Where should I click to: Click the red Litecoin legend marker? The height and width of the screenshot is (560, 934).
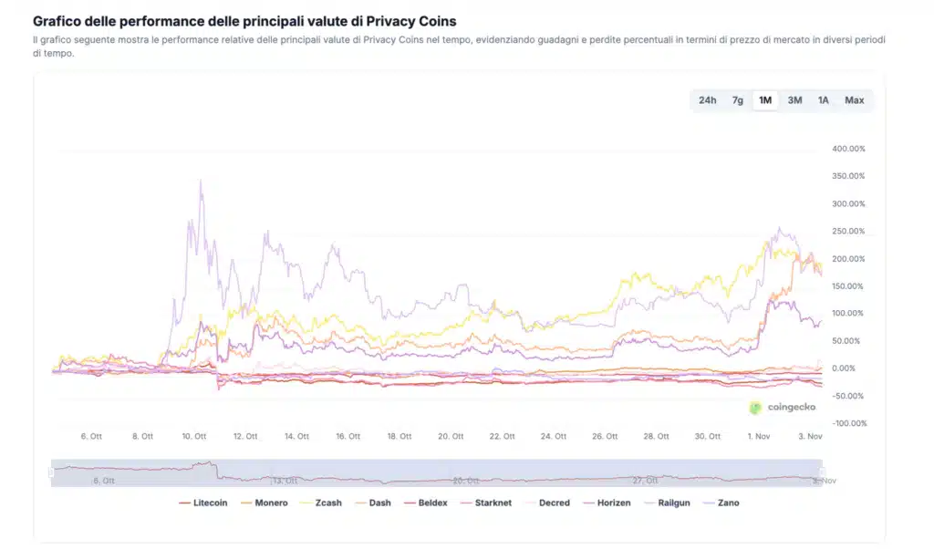click(184, 503)
